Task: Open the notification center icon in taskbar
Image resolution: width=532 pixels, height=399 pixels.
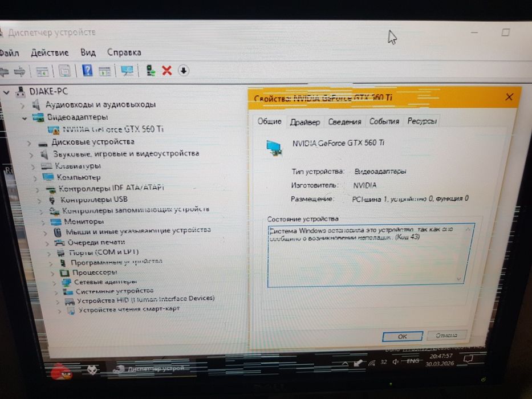Action: tap(469, 359)
